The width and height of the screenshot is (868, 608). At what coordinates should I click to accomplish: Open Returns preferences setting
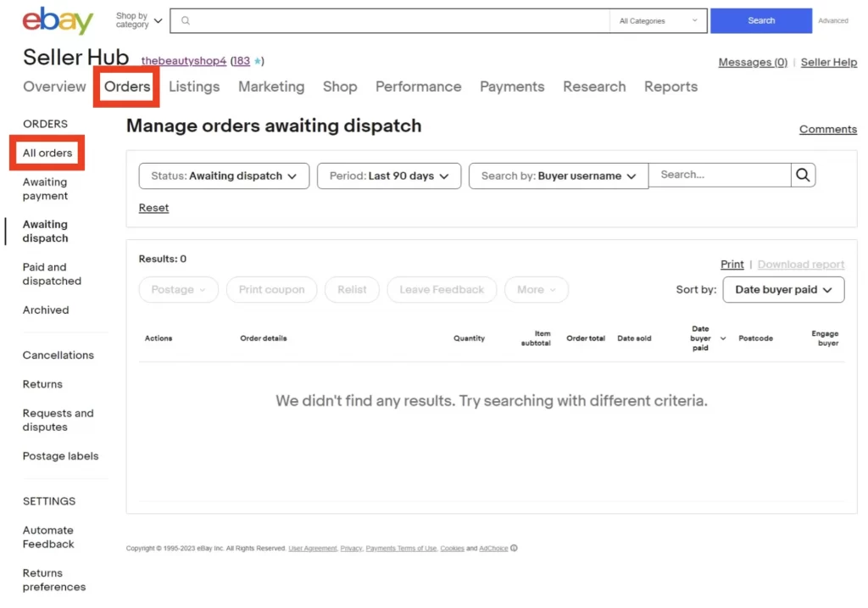click(54, 580)
